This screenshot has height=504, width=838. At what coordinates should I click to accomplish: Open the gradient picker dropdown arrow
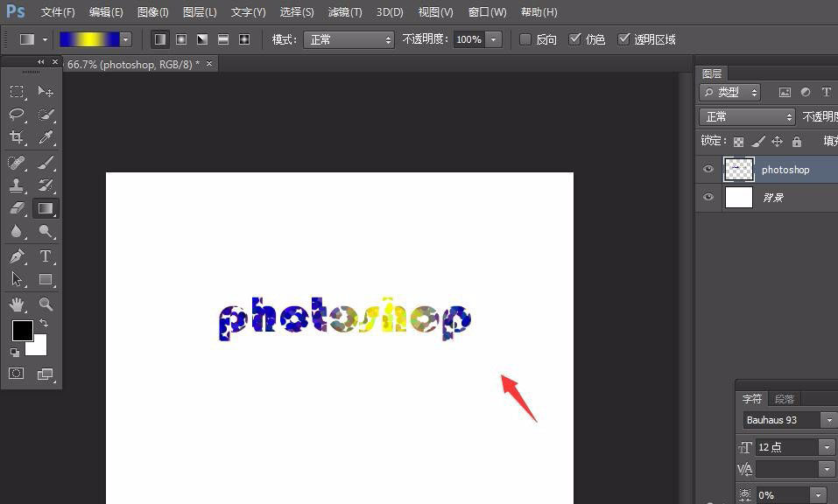[x=125, y=39]
